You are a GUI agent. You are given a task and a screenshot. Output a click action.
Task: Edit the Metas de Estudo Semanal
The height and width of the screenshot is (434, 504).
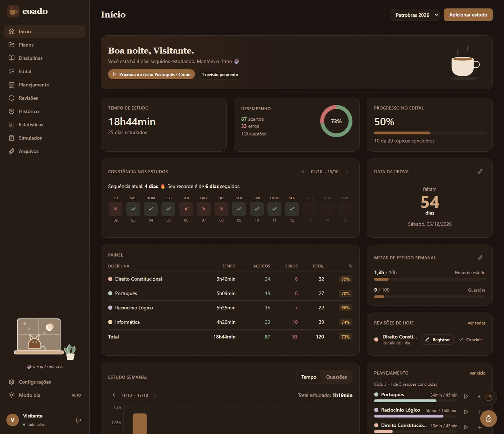480,258
